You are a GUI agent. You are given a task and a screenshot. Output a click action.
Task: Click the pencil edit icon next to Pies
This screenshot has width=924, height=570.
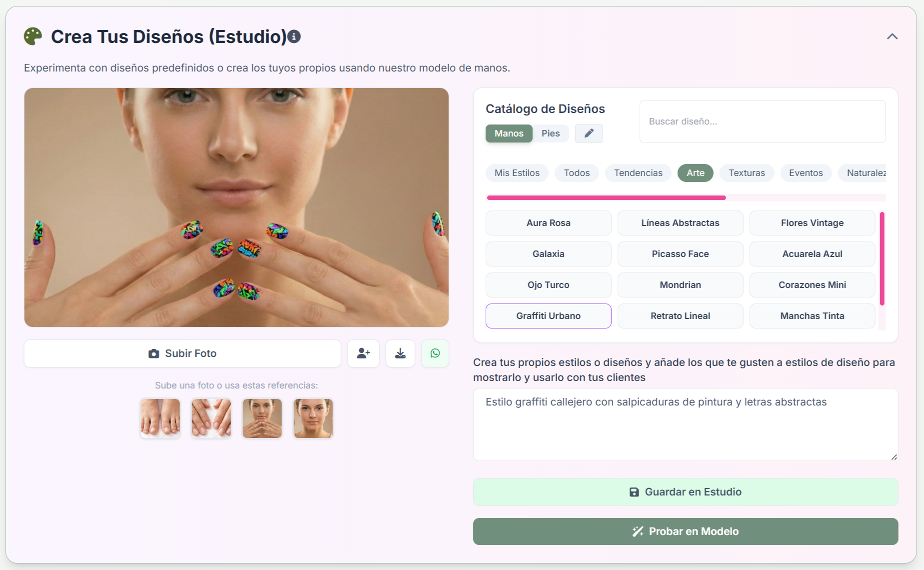589,133
